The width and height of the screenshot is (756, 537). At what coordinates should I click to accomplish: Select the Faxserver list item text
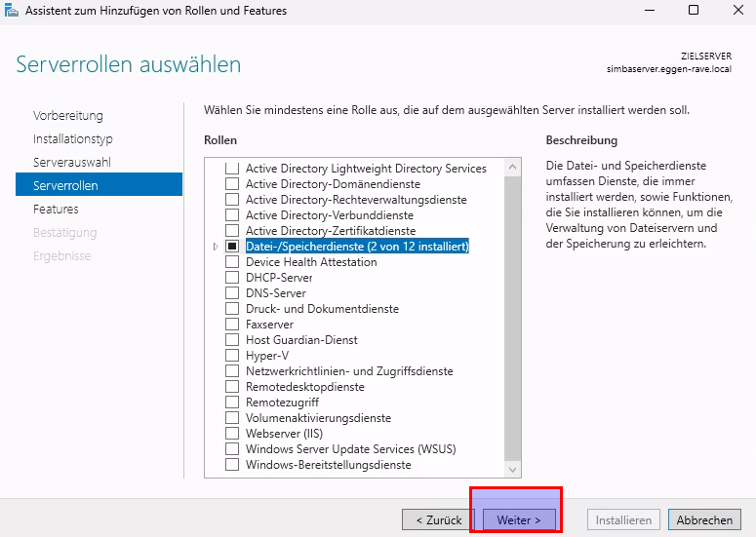[x=269, y=325]
